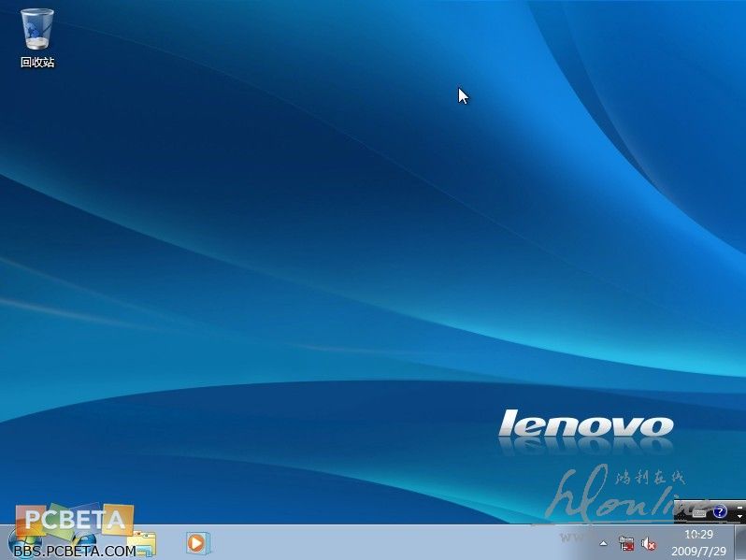746x560 pixels.
Task: Click the language bar keyboard icon
Action: click(x=700, y=511)
